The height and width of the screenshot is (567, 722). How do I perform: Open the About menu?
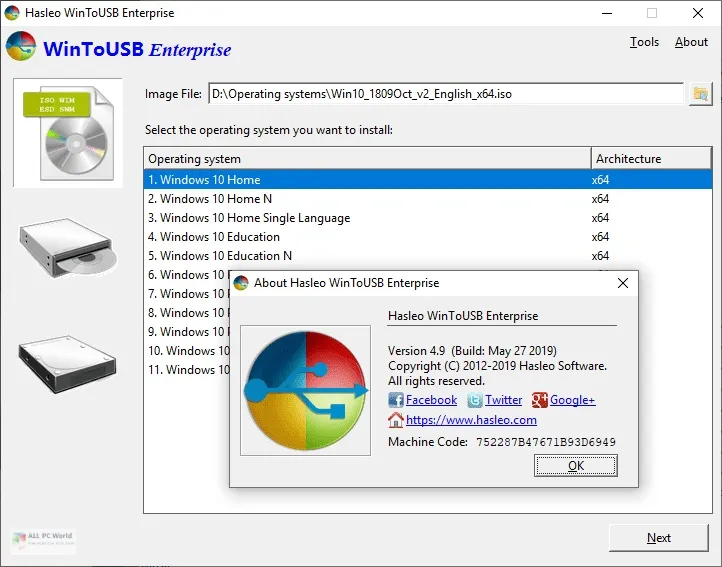tap(691, 42)
